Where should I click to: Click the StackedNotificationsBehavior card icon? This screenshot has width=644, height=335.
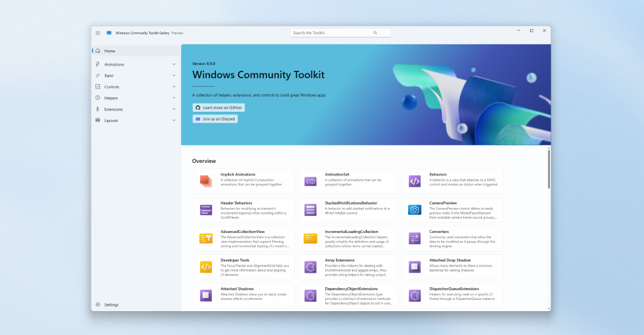point(310,210)
